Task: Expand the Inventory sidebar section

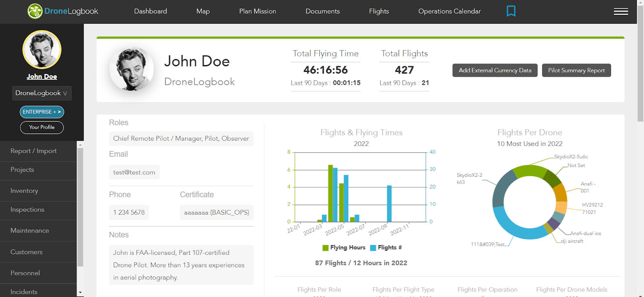Action: tap(38, 191)
